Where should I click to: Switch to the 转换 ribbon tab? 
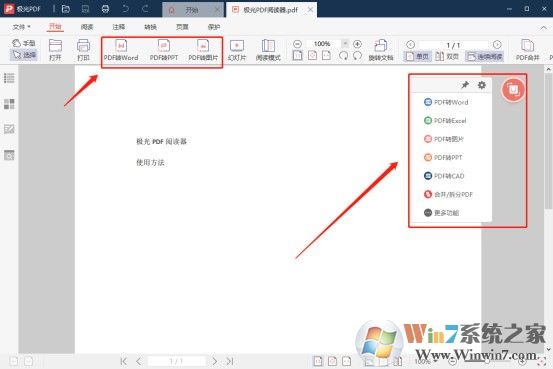pyautogui.click(x=150, y=27)
